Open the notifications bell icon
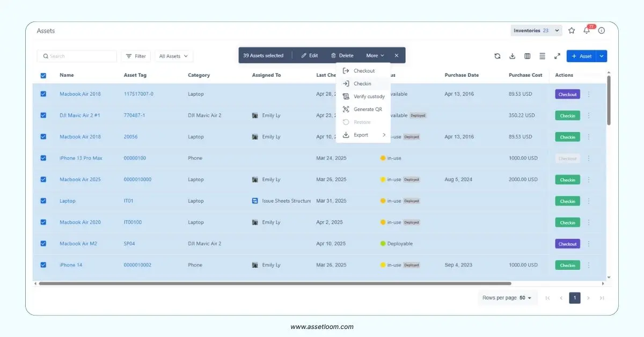The height and width of the screenshot is (337, 644). tap(587, 31)
